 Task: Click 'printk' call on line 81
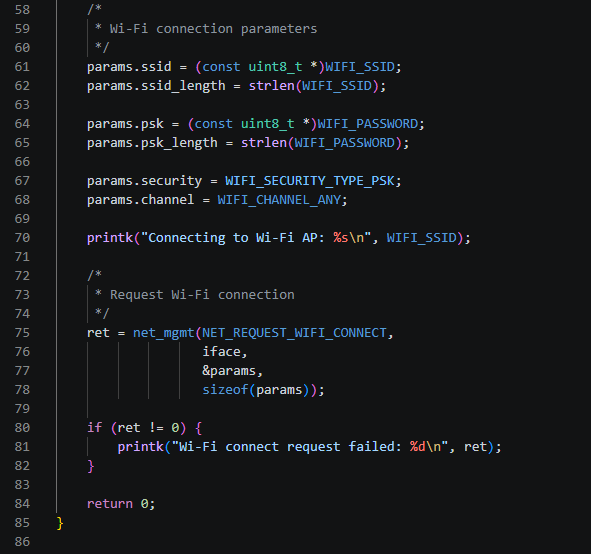[141, 447]
